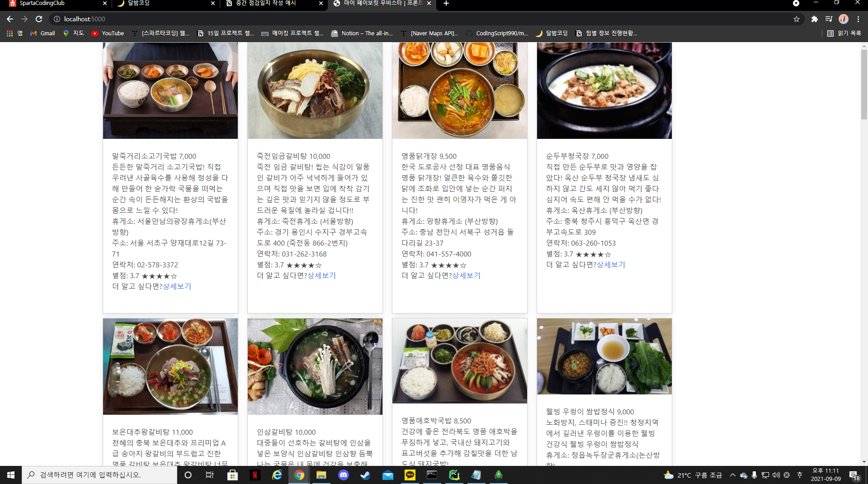Image resolution: width=868 pixels, height=484 pixels.
Task: Reload the localhost page
Action: point(39,19)
